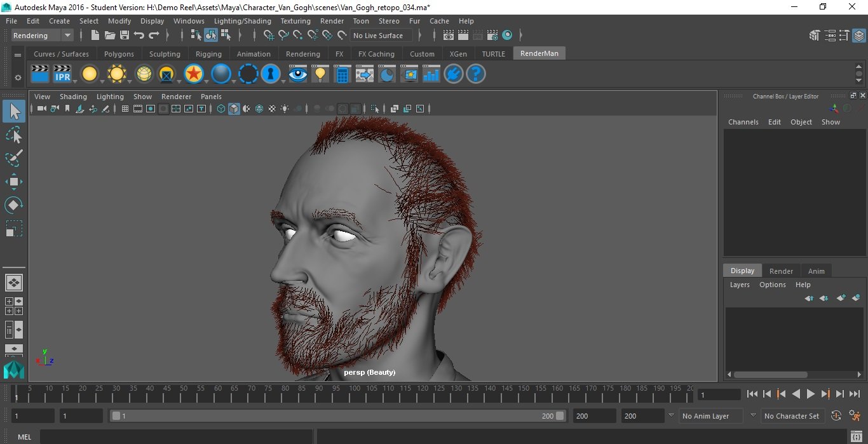Click the red star RenderMan shelf icon
Viewport: 868px width, 444px height.
click(194, 74)
